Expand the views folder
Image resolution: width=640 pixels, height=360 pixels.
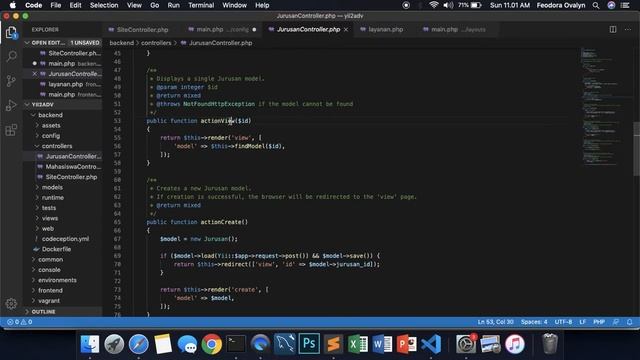coord(37,218)
